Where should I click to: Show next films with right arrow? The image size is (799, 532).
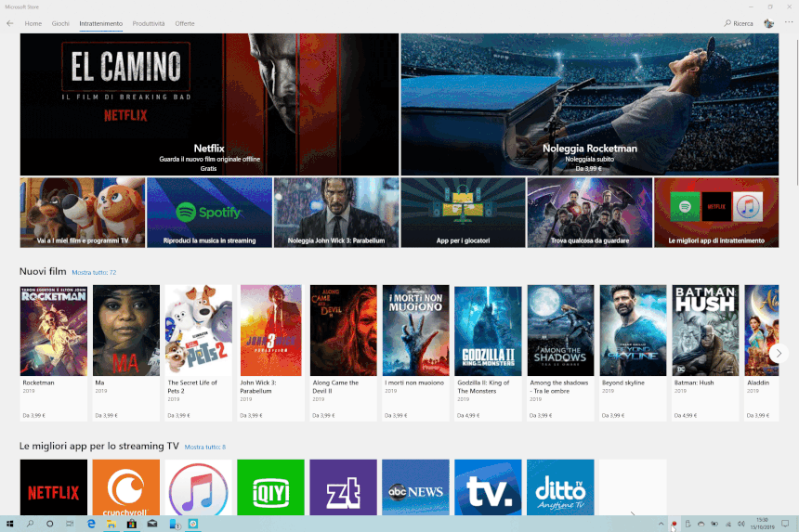779,353
